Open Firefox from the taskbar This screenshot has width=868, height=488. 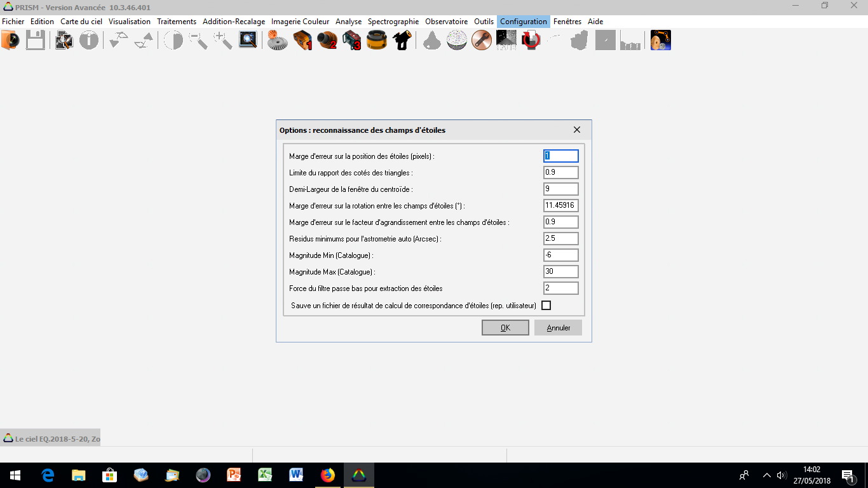tap(328, 475)
